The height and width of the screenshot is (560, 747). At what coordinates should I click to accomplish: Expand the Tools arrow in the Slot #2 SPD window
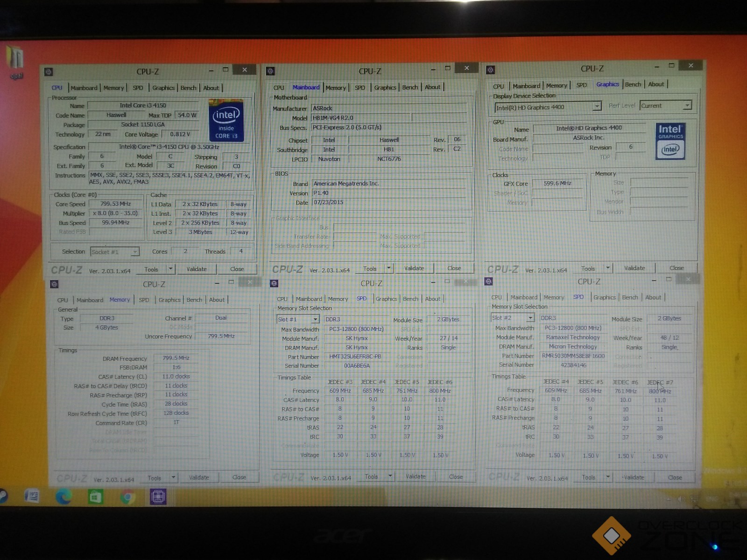[608, 477]
